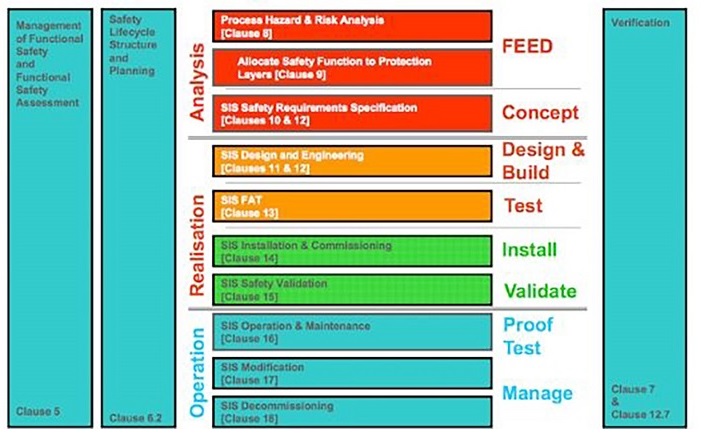Click the blue Manage label
Image resolution: width=708 pixels, height=440 pixels.
(x=537, y=393)
